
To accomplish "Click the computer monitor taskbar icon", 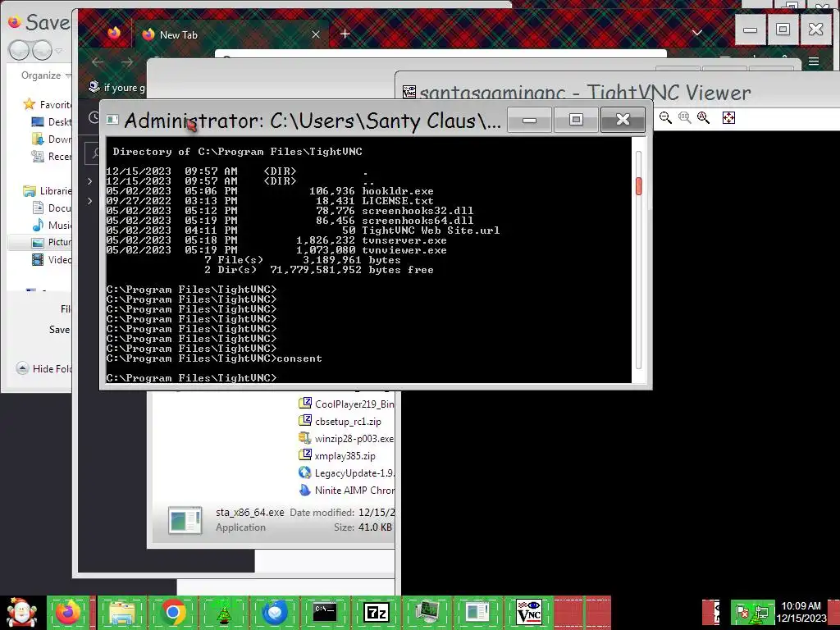I will pos(427,612).
